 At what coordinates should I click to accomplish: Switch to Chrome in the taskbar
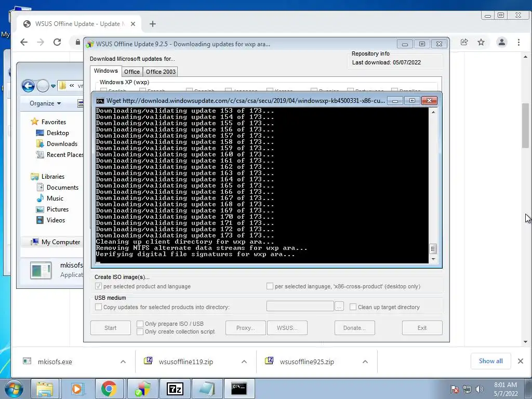coord(109,389)
